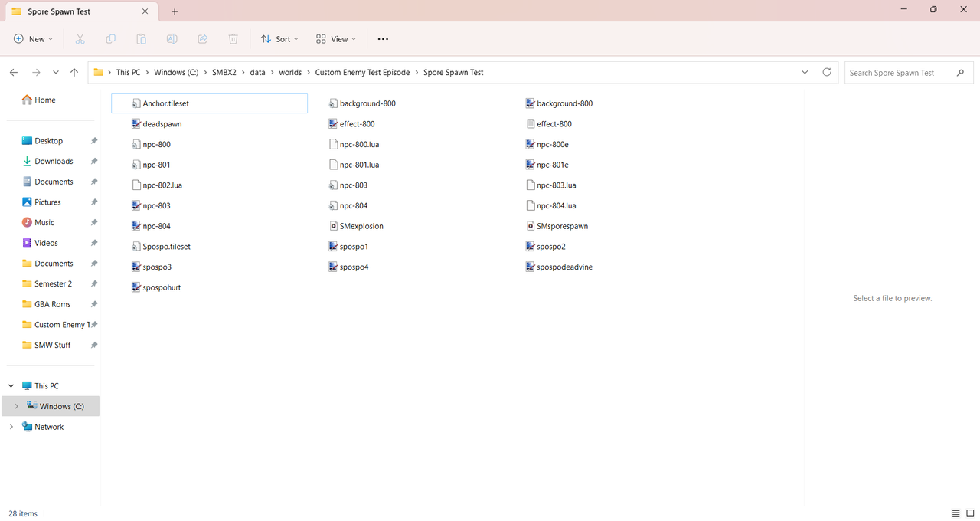Select the spospo3 file
The height and width of the screenshot is (521, 980).
[152, 267]
